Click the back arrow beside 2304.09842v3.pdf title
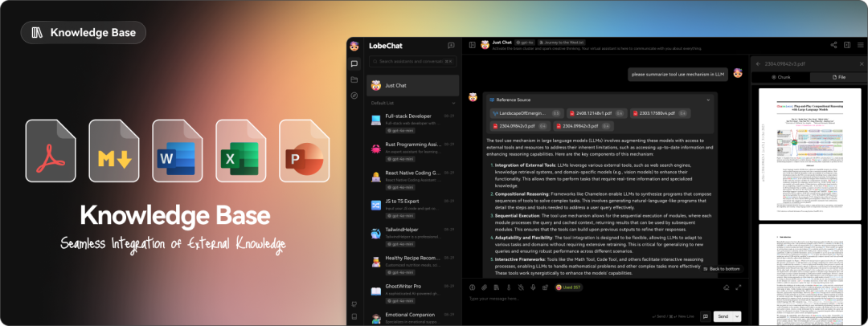The image size is (868, 326). tap(758, 63)
